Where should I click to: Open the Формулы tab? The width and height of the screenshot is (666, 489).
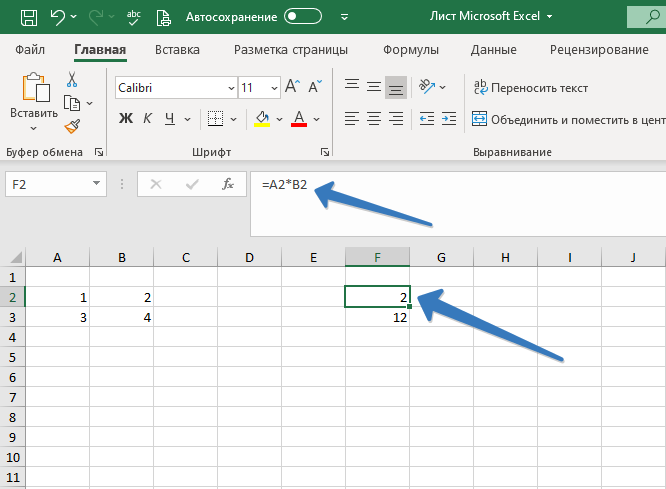tap(411, 50)
